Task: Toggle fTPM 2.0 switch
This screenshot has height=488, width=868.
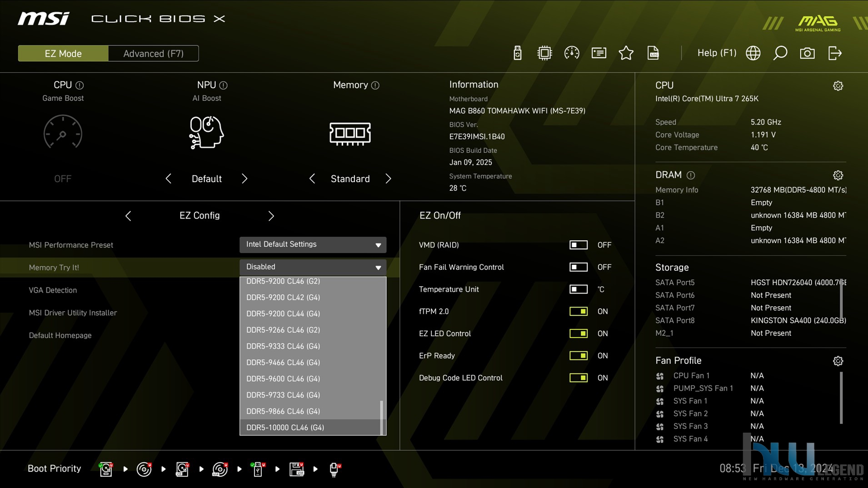Action: coord(578,311)
